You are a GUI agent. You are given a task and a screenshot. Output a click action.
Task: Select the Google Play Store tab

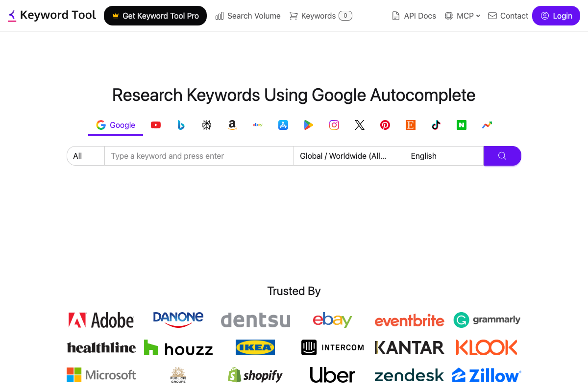pyautogui.click(x=309, y=125)
